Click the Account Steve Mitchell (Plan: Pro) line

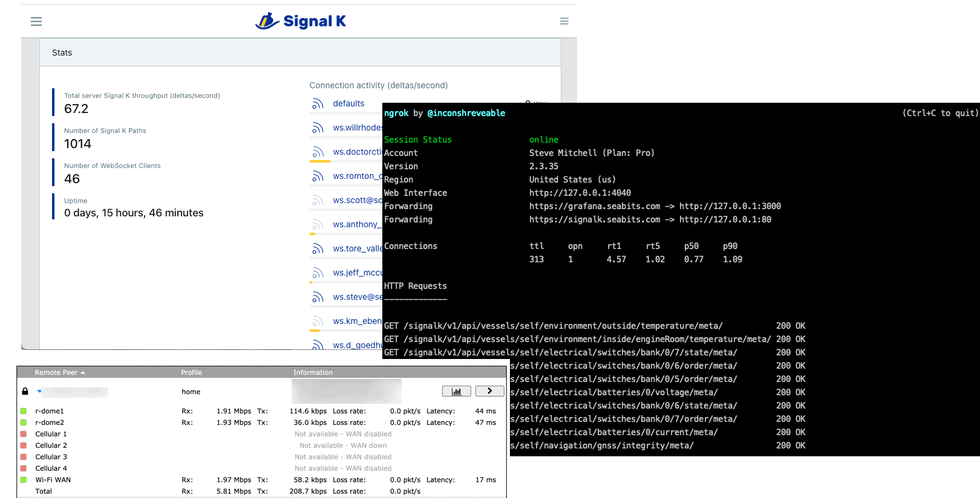(x=520, y=153)
